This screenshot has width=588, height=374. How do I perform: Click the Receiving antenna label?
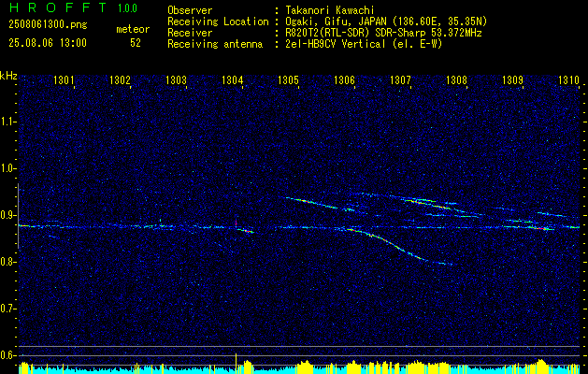(x=215, y=44)
